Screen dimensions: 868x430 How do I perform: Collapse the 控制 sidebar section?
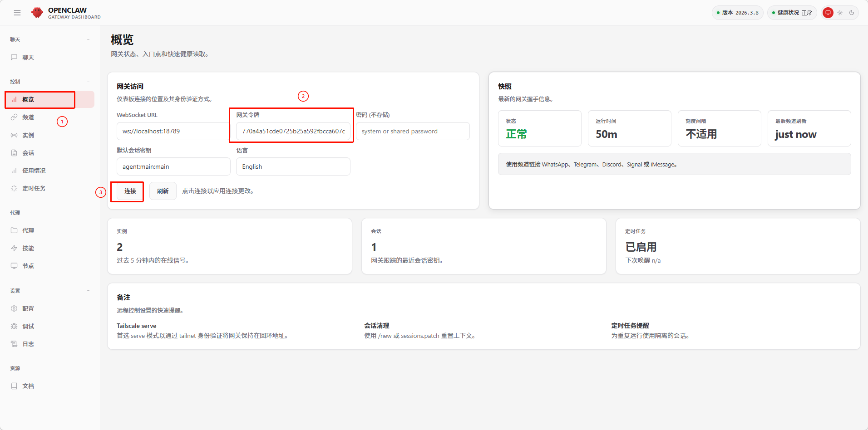(89, 82)
